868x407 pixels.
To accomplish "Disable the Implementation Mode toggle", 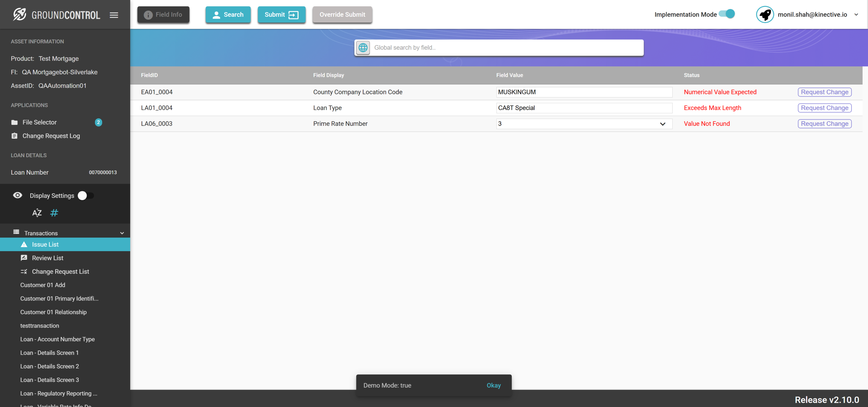I will click(727, 14).
